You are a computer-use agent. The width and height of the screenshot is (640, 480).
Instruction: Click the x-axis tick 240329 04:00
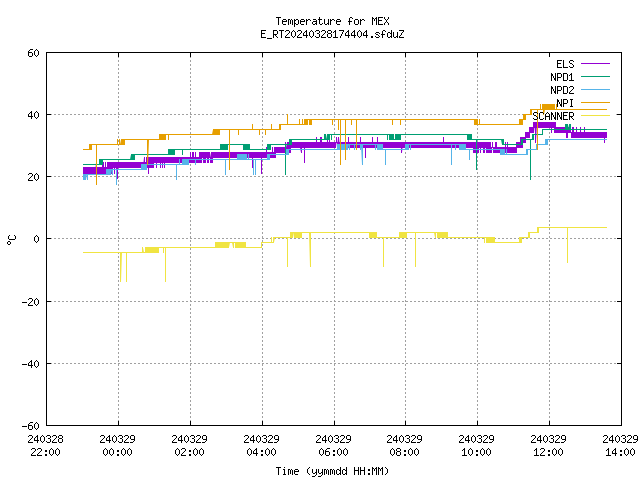tap(261, 445)
